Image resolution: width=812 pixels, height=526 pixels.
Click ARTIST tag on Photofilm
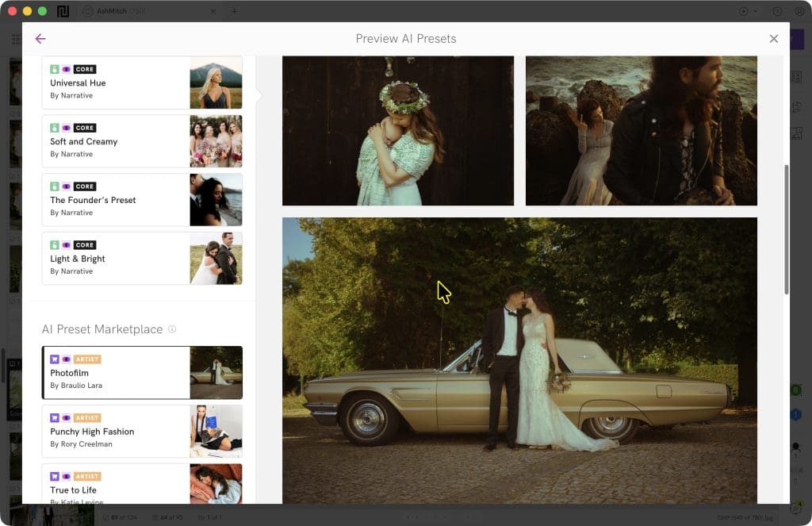[87, 359]
